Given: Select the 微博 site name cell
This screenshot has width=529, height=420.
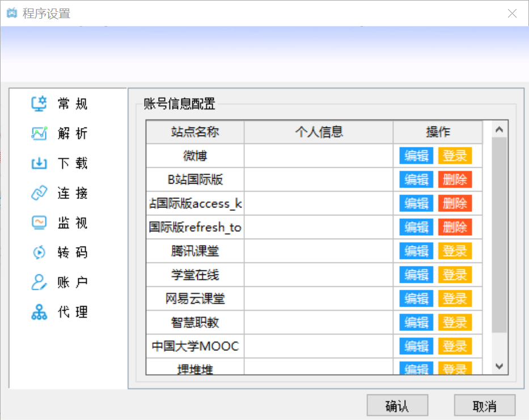Looking at the screenshot, I should pos(195,156).
